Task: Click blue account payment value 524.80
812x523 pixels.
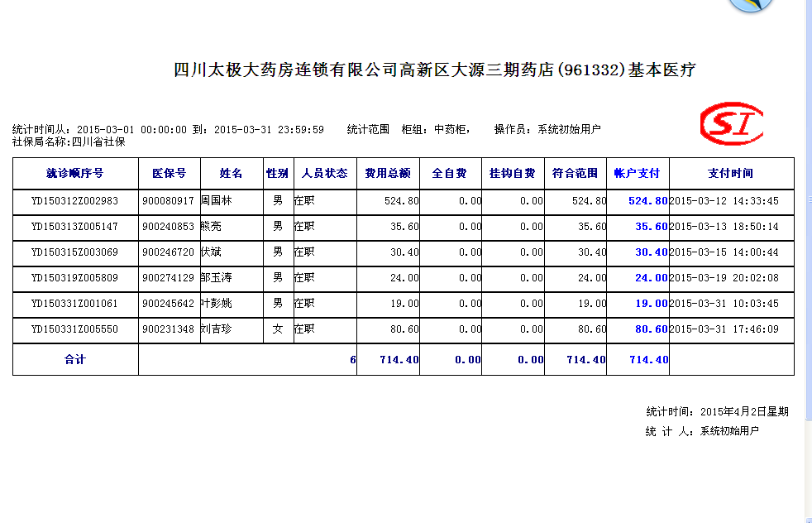Action: pos(647,201)
